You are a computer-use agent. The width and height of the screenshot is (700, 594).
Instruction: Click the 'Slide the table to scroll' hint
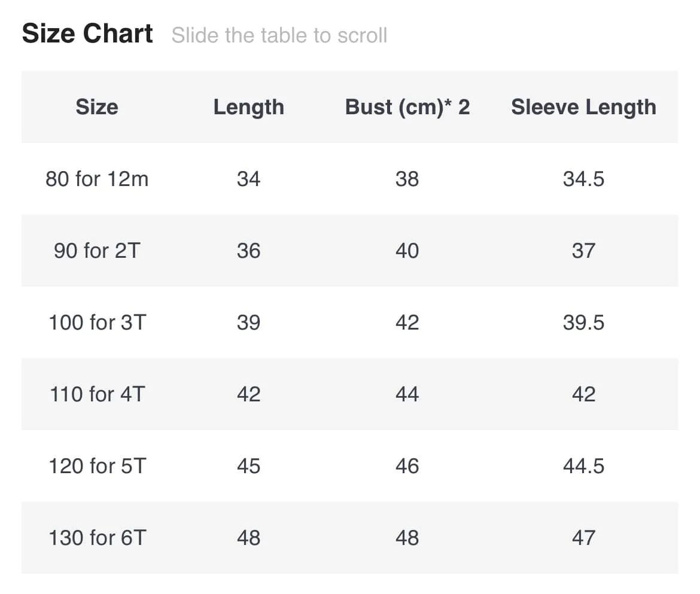279,35
